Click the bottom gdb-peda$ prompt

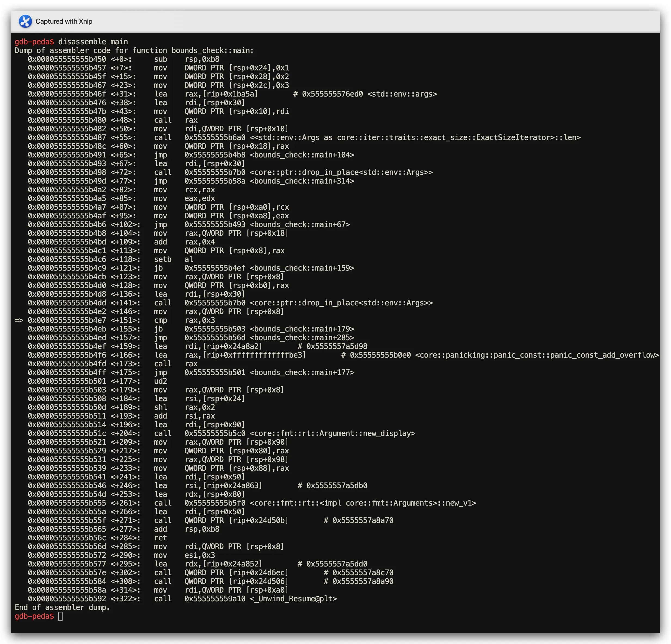tap(34, 616)
